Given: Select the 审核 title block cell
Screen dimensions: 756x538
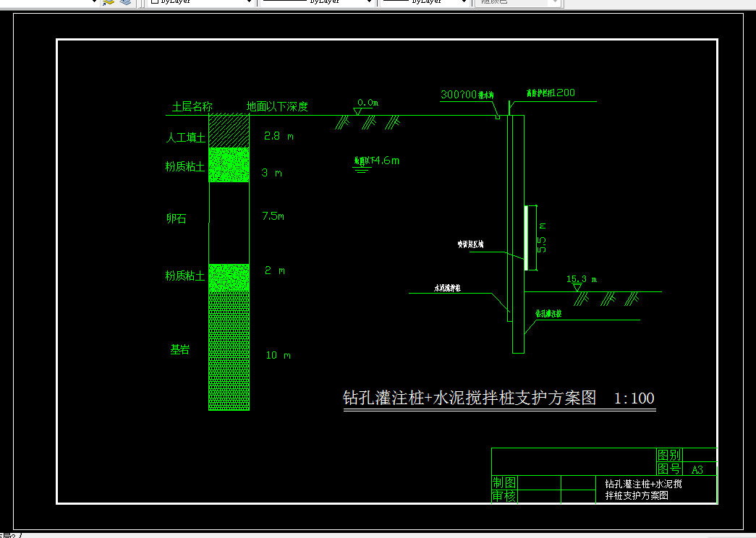Looking at the screenshot, I should pos(504,496).
